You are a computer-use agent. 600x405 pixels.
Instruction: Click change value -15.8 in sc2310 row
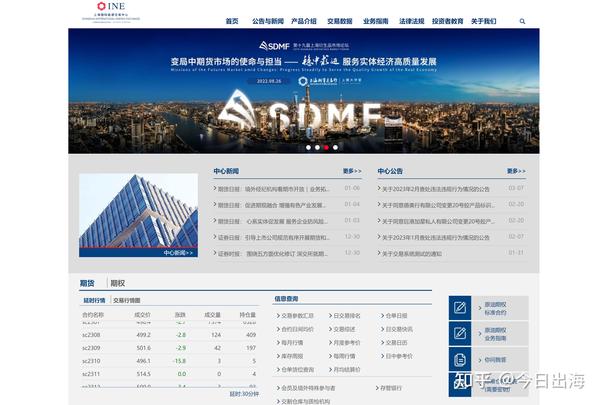pos(179,361)
